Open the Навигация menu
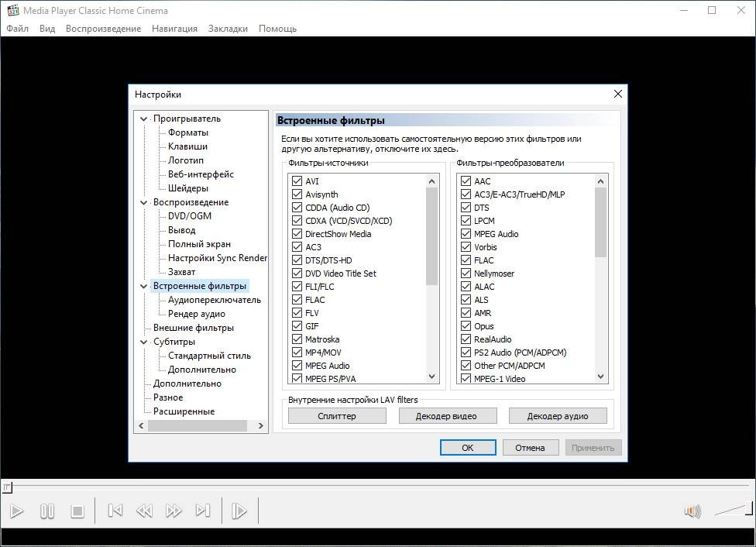This screenshot has height=547, width=756. tap(174, 29)
